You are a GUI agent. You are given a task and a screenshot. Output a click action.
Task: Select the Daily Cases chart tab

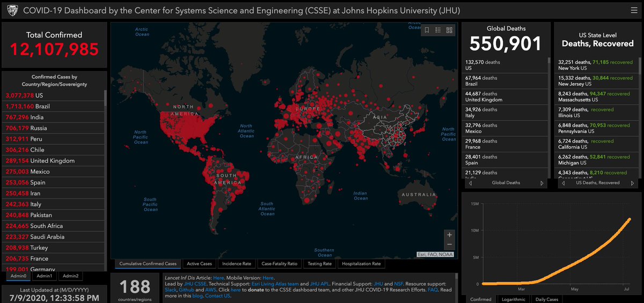pos(547,299)
